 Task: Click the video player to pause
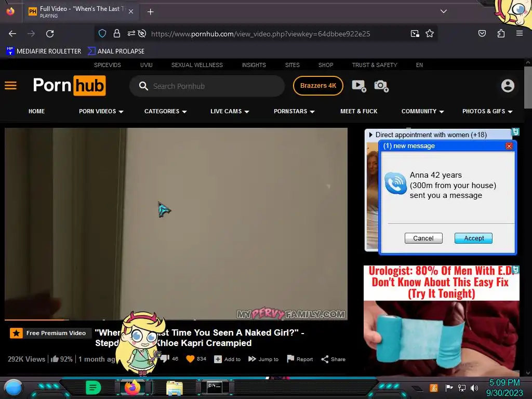tap(176, 223)
